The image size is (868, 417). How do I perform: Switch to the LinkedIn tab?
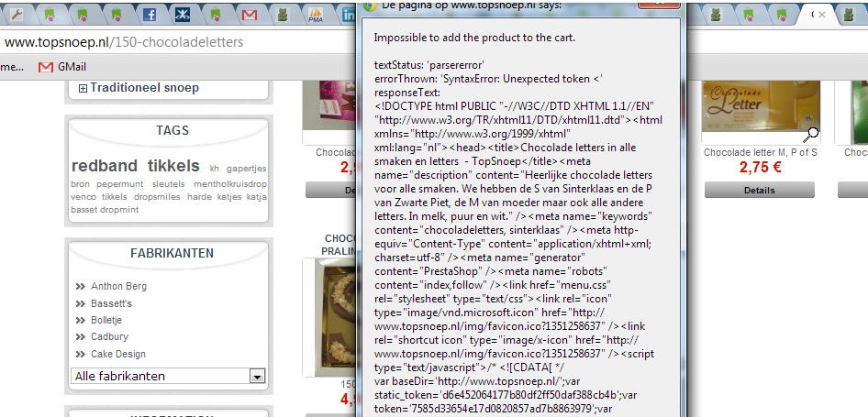coord(349,15)
